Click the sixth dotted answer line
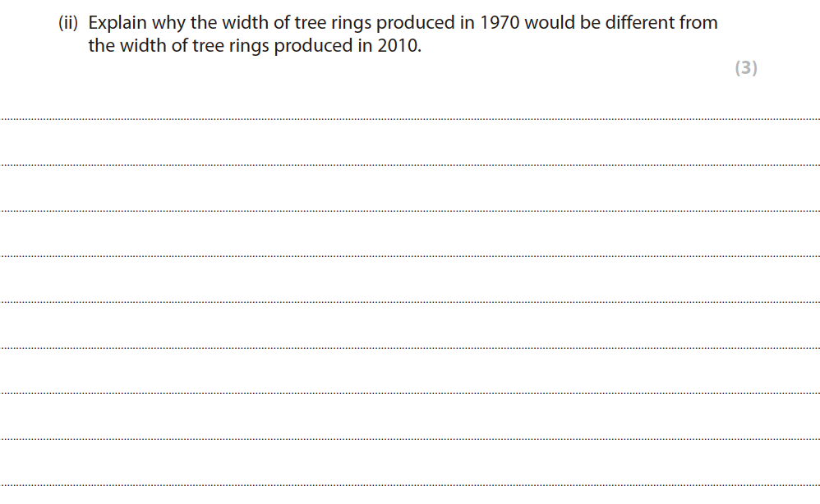The image size is (820, 504). click(410, 347)
